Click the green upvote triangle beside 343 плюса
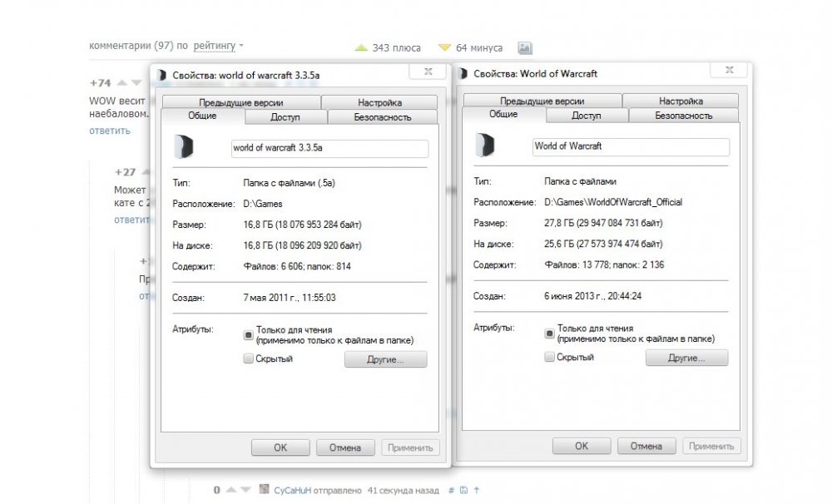Image resolution: width=832 pixels, height=504 pixels. pyautogui.click(x=361, y=47)
